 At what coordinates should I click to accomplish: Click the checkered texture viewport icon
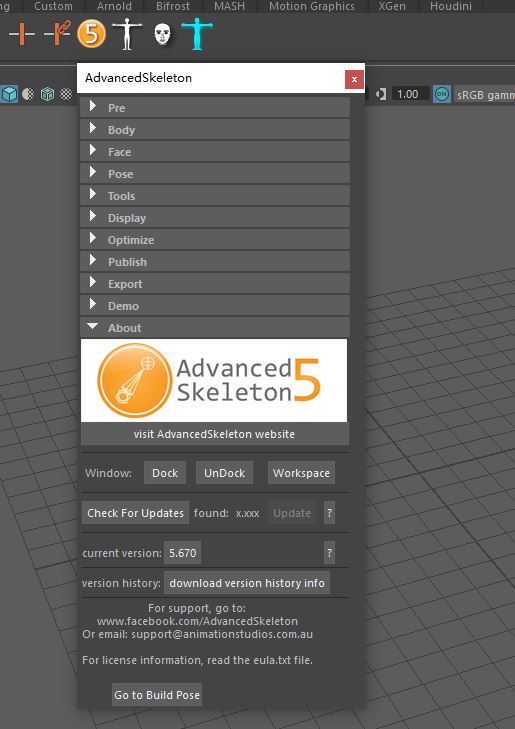coord(66,94)
